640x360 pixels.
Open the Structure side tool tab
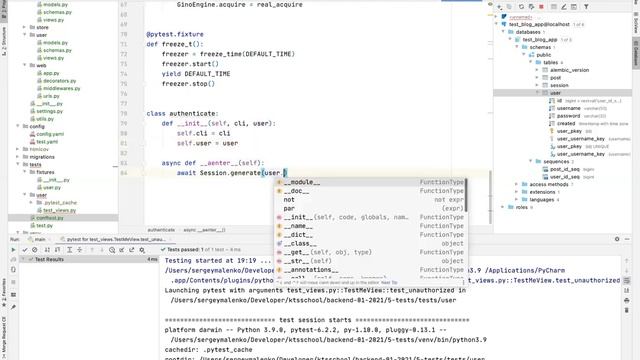[x=4, y=40]
